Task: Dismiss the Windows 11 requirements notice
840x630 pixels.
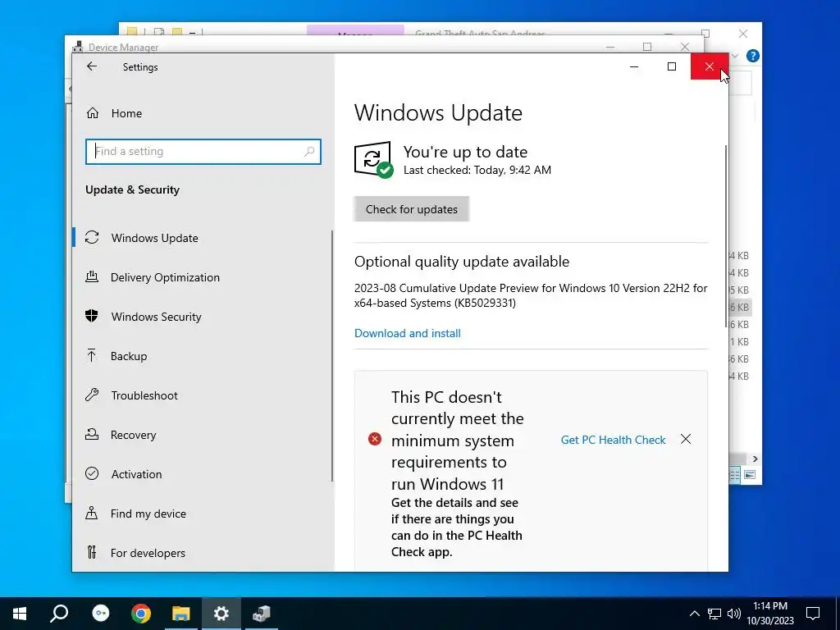Action: click(x=685, y=440)
